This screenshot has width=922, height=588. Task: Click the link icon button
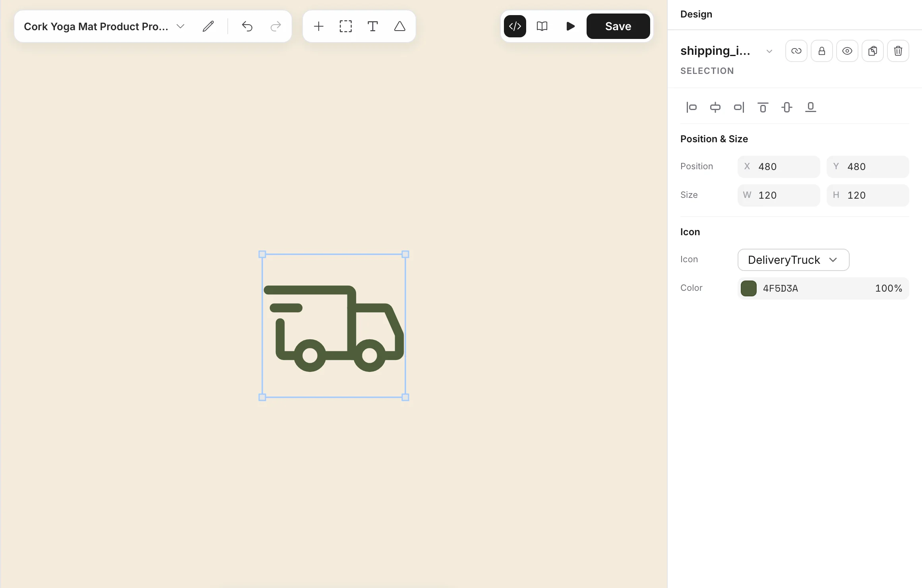(796, 51)
